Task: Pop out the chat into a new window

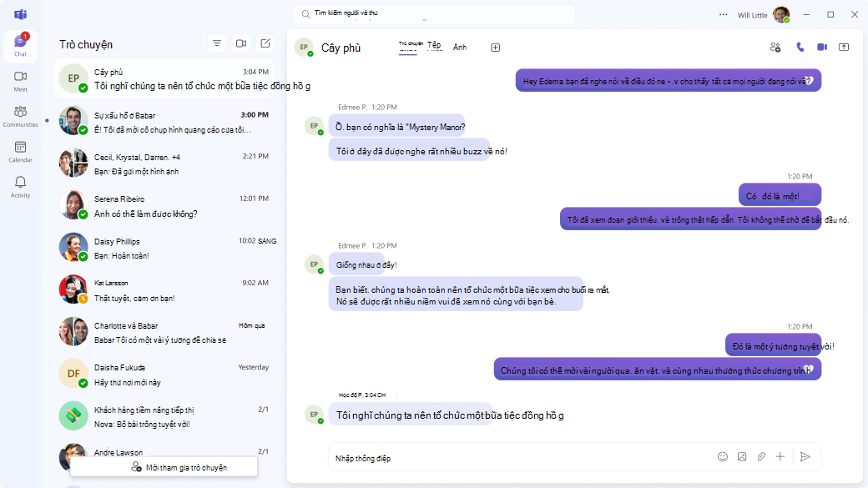Action: pyautogui.click(x=845, y=48)
